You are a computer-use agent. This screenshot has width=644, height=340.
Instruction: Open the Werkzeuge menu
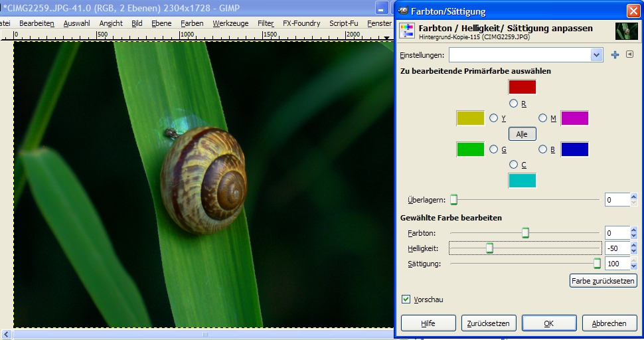coord(230,23)
